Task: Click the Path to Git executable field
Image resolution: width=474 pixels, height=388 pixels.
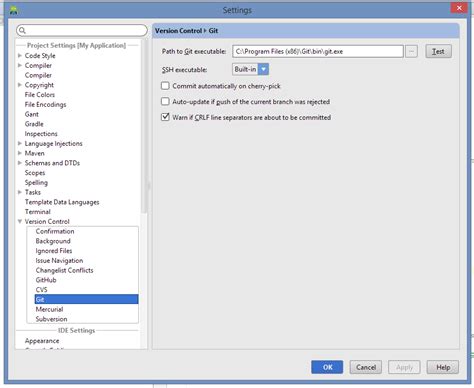Action: [x=318, y=51]
